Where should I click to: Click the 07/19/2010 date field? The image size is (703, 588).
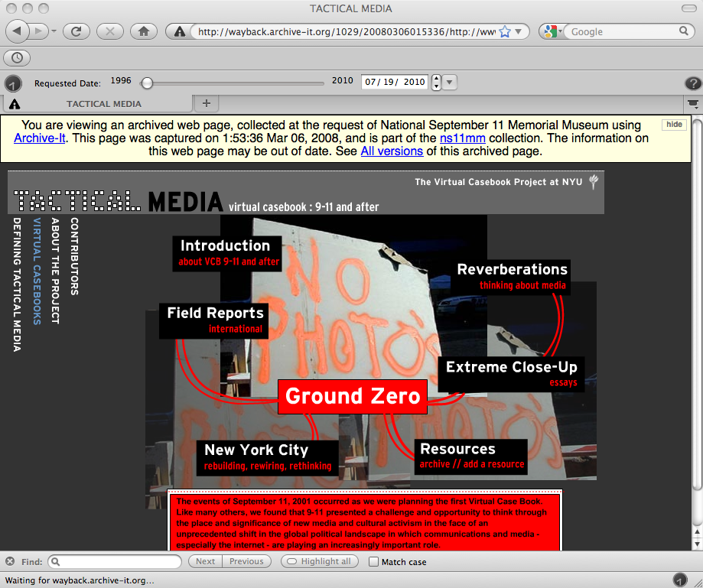[x=395, y=82]
